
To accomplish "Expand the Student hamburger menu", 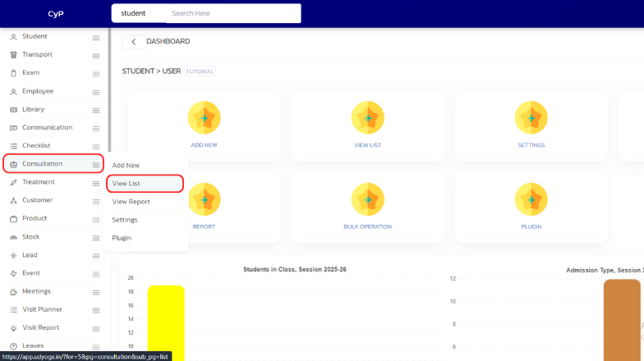I will pyautogui.click(x=96, y=37).
